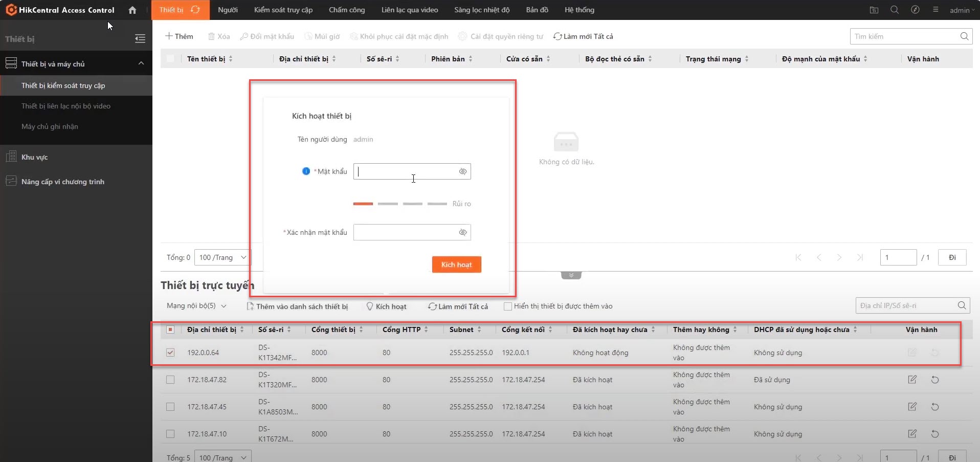Image resolution: width=980 pixels, height=462 pixels.
Task: Open the Mạng nội bộ(5) dropdown
Action: click(196, 306)
